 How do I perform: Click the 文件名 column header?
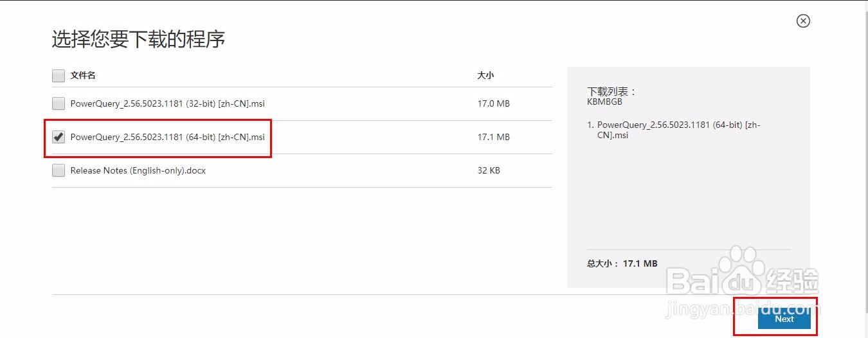[x=83, y=76]
